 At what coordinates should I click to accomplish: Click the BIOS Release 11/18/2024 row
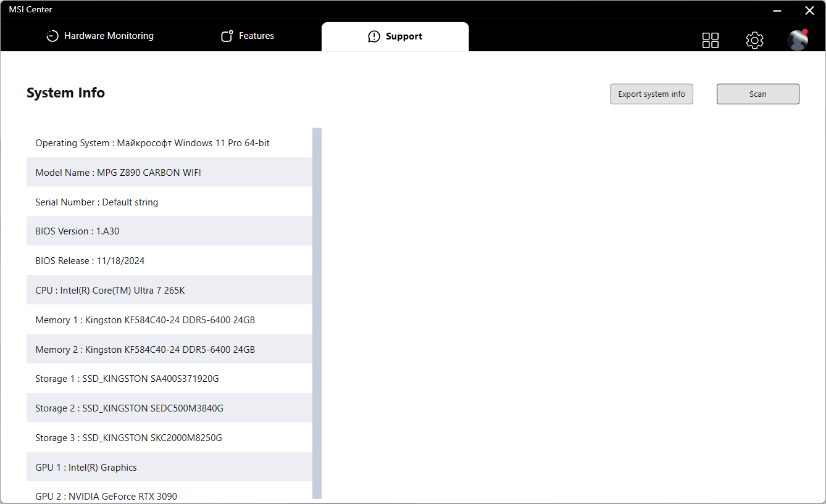[169, 260]
